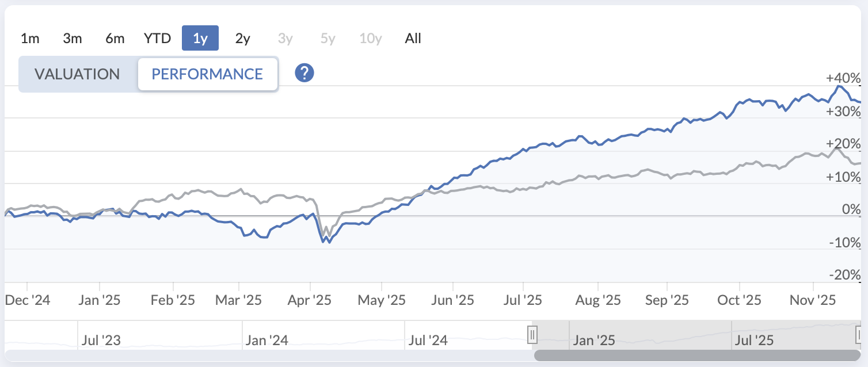Switch the chart to 3m range

pyautogui.click(x=73, y=39)
